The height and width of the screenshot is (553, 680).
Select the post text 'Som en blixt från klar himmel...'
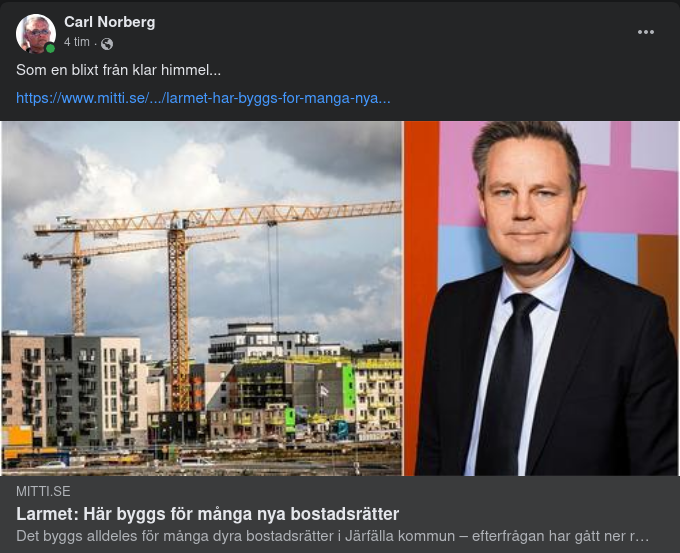[118, 70]
